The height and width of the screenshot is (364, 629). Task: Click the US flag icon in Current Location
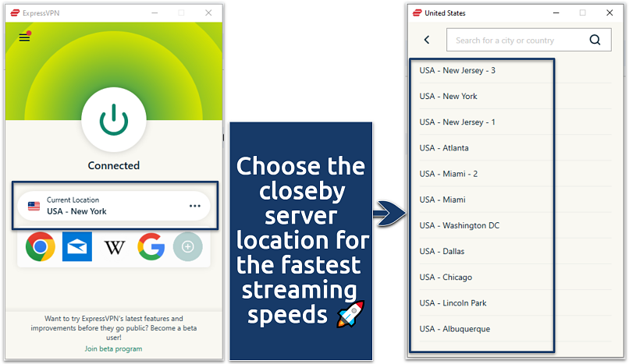(34, 206)
